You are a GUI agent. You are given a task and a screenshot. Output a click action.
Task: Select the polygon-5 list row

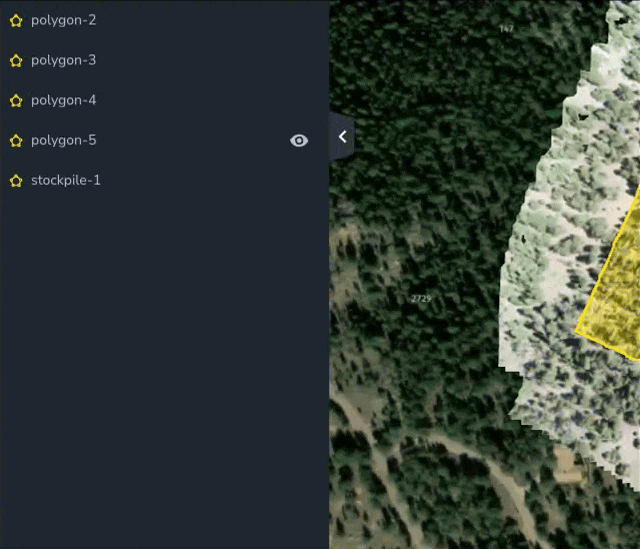coord(164,140)
